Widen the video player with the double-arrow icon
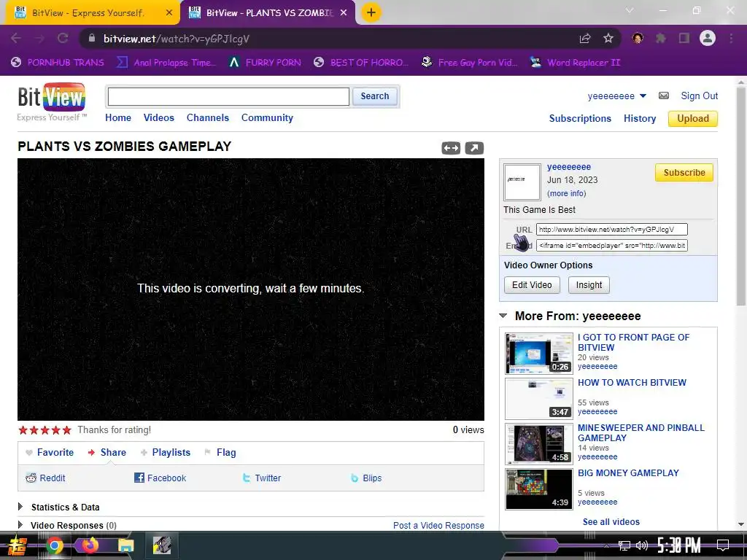This screenshot has height=560, width=747. [x=451, y=148]
